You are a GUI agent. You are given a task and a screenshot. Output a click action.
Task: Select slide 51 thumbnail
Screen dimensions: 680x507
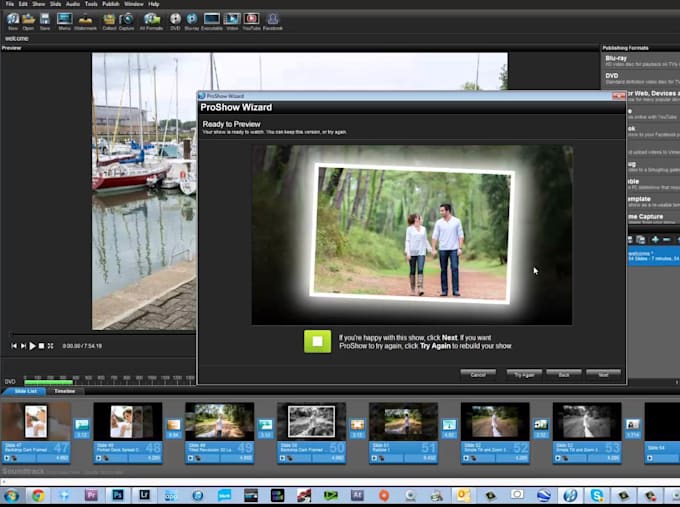click(x=403, y=421)
